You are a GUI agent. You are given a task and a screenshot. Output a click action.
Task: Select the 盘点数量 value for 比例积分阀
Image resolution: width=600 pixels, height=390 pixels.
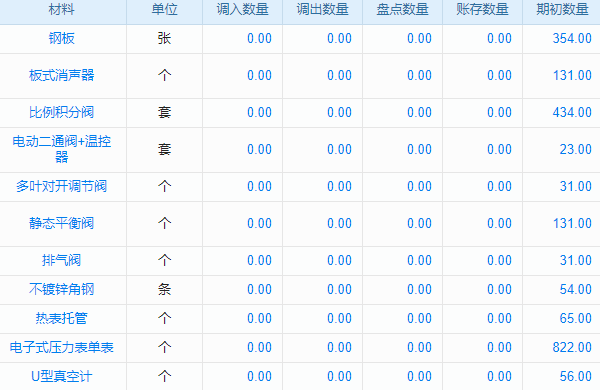419,113
